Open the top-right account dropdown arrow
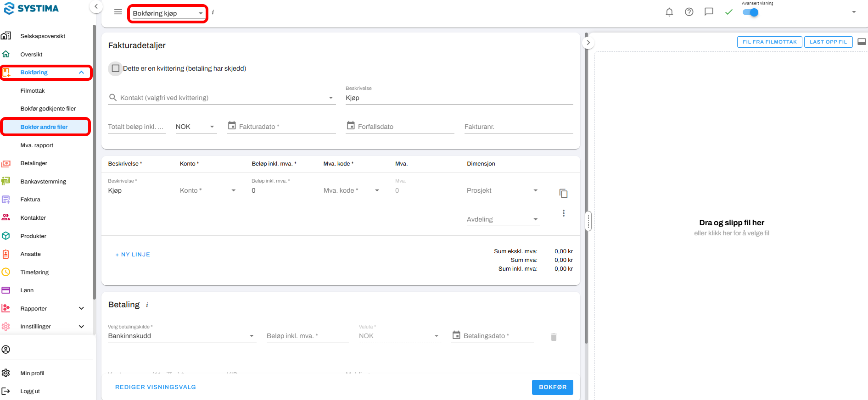The image size is (868, 400). point(854,12)
